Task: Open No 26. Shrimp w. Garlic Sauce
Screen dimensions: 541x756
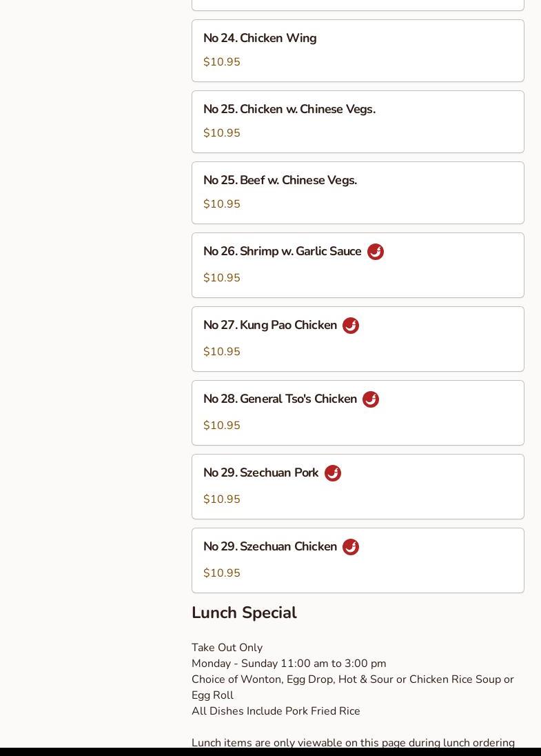Action: 282,251
